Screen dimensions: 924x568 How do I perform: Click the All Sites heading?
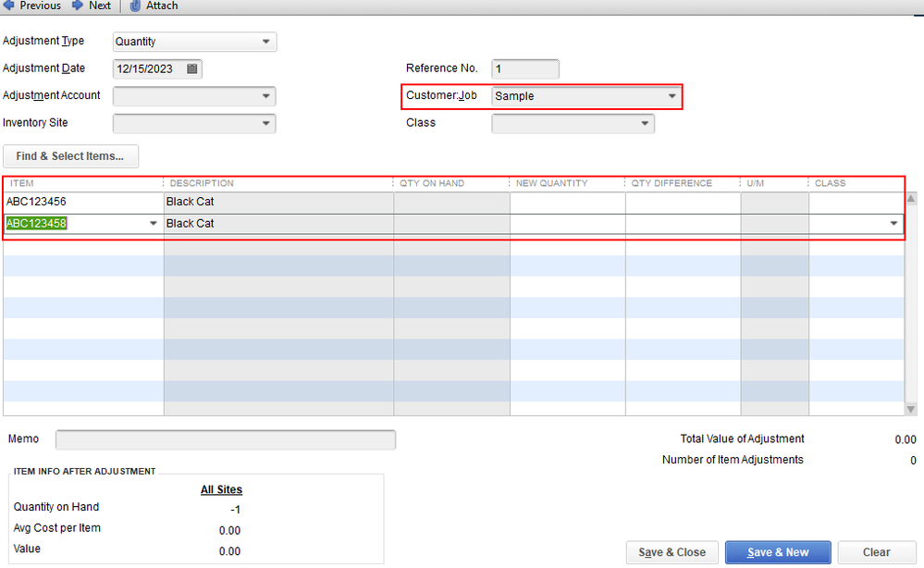[x=221, y=489]
